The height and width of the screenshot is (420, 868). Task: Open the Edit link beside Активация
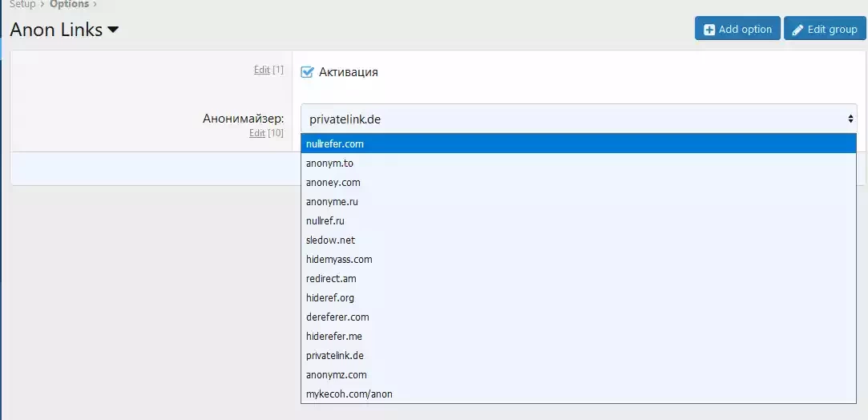tap(262, 70)
